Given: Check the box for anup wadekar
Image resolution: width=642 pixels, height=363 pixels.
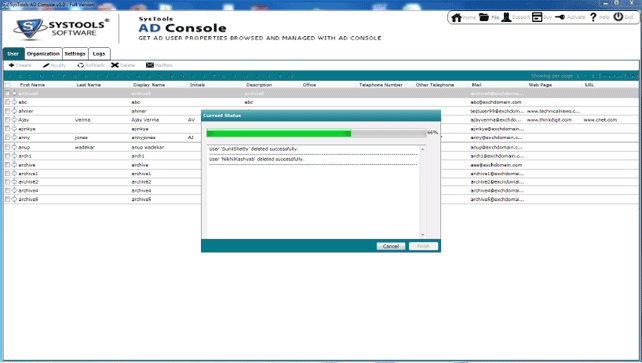Looking at the screenshot, I should click(x=7, y=147).
